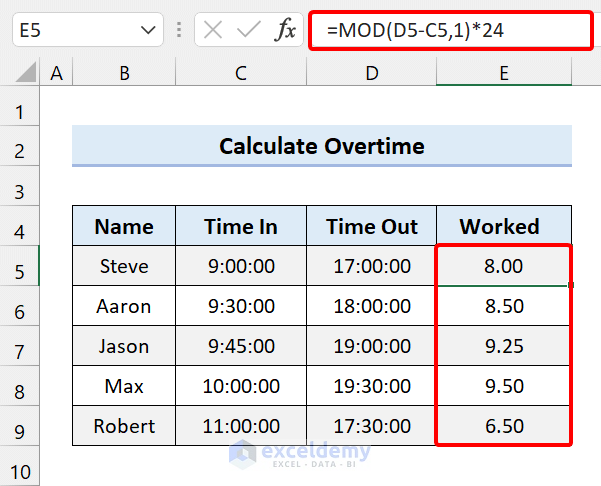Click the formula bar options dots handle
Image resolution: width=601 pixels, height=486 pixels.
pyautogui.click(x=179, y=30)
